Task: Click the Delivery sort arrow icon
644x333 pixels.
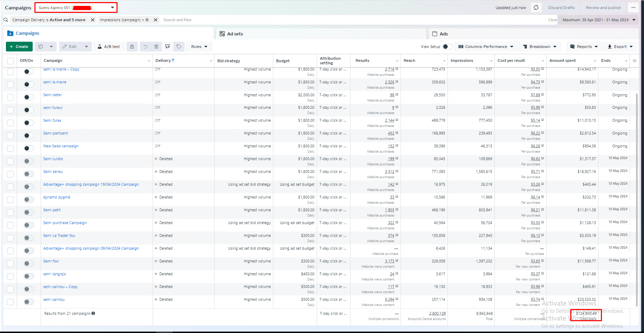Action: coord(173,60)
